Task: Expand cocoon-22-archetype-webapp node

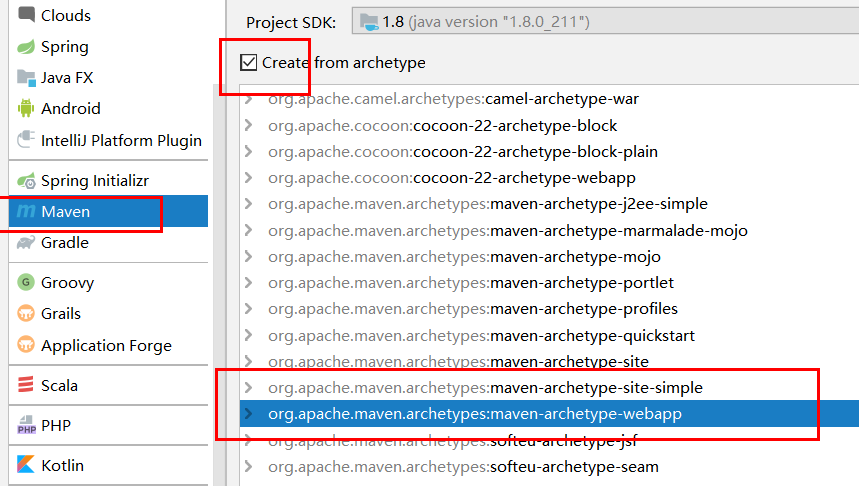Action: tap(249, 178)
